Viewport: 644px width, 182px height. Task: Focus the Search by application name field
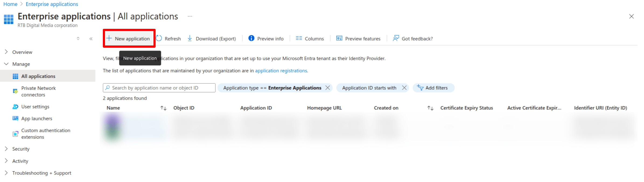click(x=159, y=88)
